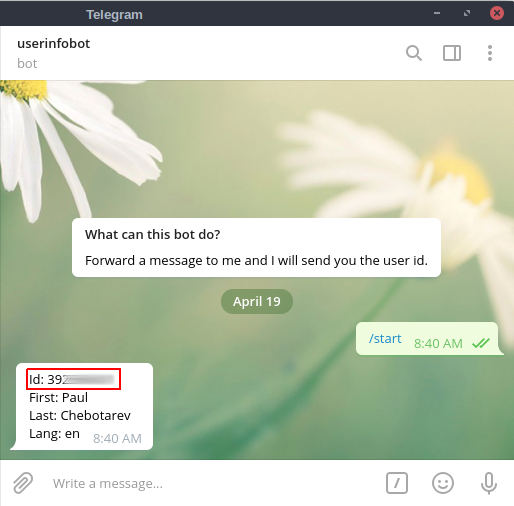Restore the Telegram window size
The height and width of the screenshot is (506, 514).
coord(467,13)
